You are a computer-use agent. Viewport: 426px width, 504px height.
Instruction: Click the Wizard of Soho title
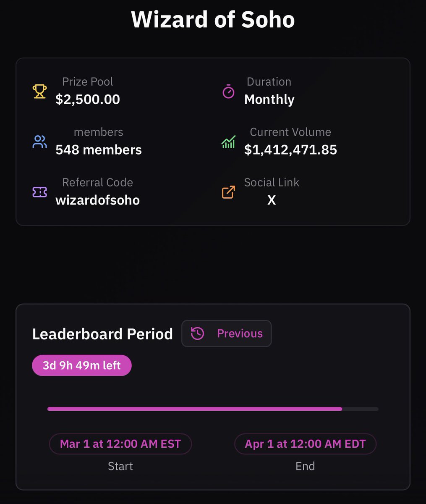point(213,20)
